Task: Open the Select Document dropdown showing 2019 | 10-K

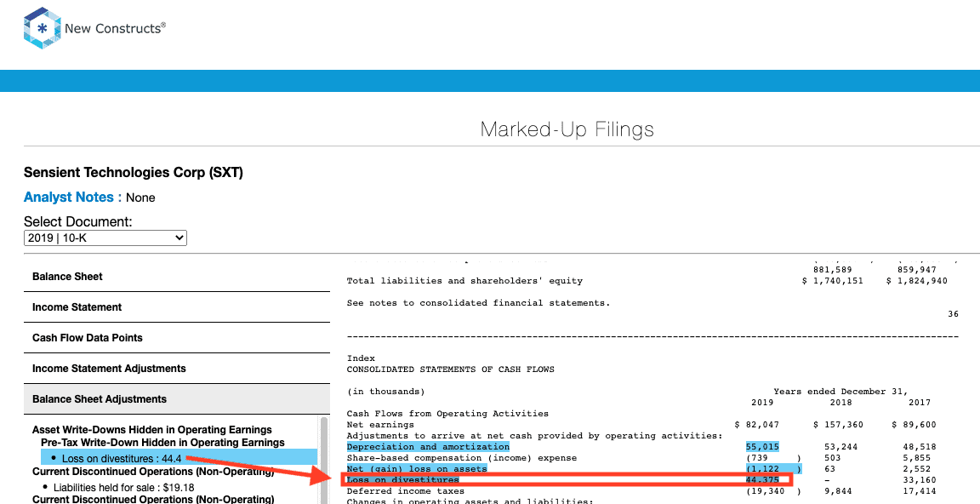Action: click(105, 238)
